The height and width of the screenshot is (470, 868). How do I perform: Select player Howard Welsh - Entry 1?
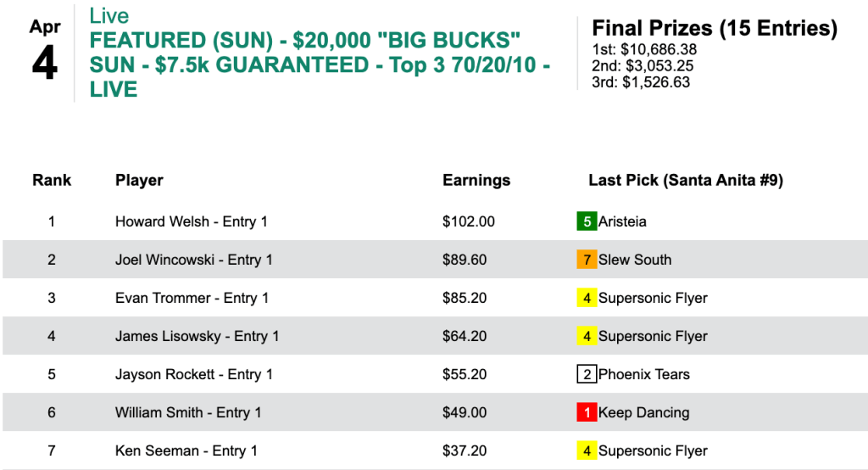pos(191,221)
